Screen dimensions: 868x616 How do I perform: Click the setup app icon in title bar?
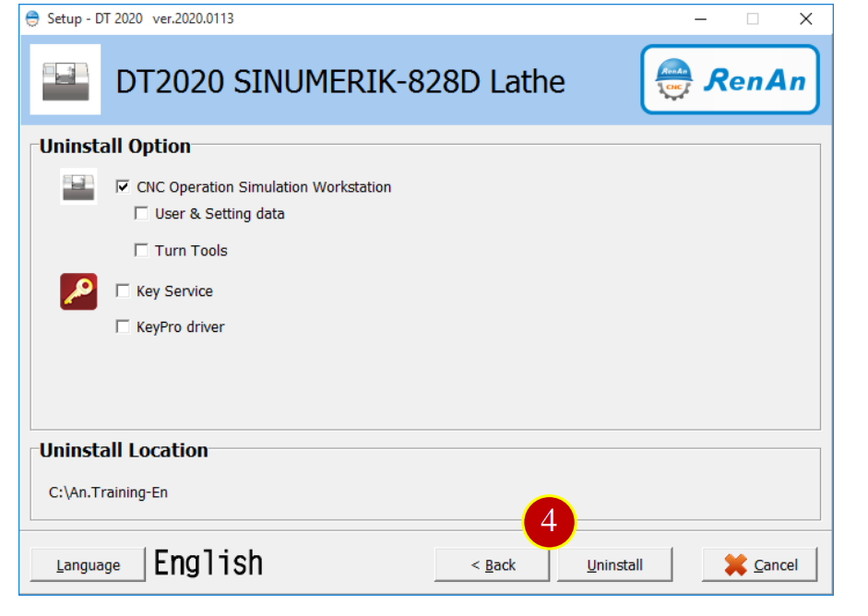coord(32,18)
